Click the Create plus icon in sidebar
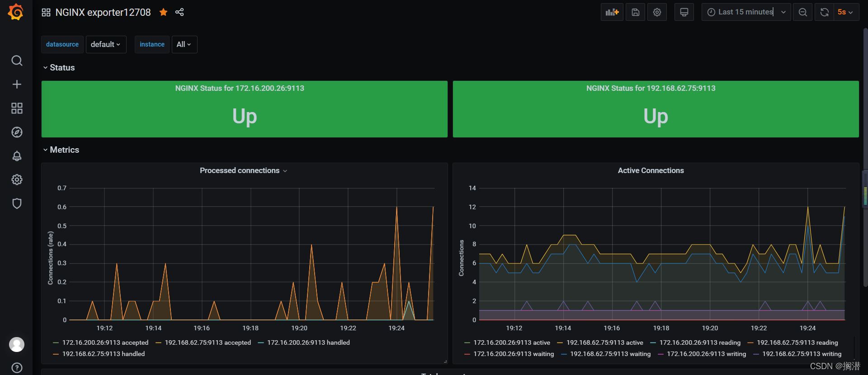 (17, 84)
